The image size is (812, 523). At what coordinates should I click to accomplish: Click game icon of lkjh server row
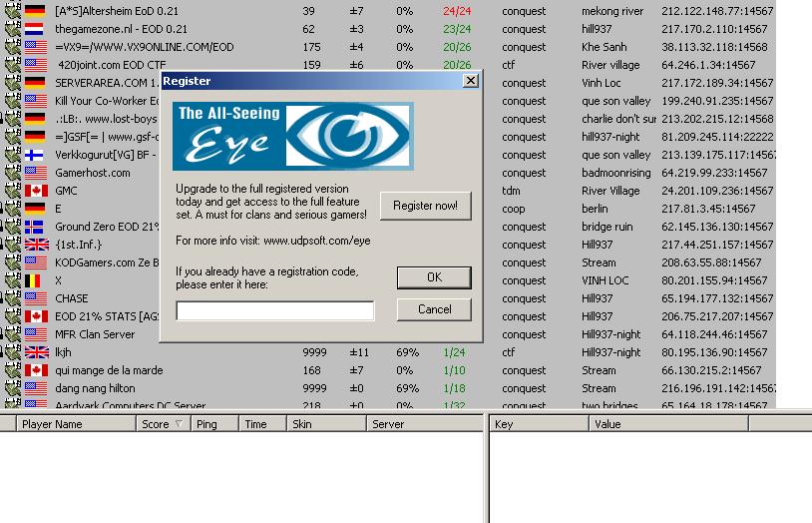[12, 352]
